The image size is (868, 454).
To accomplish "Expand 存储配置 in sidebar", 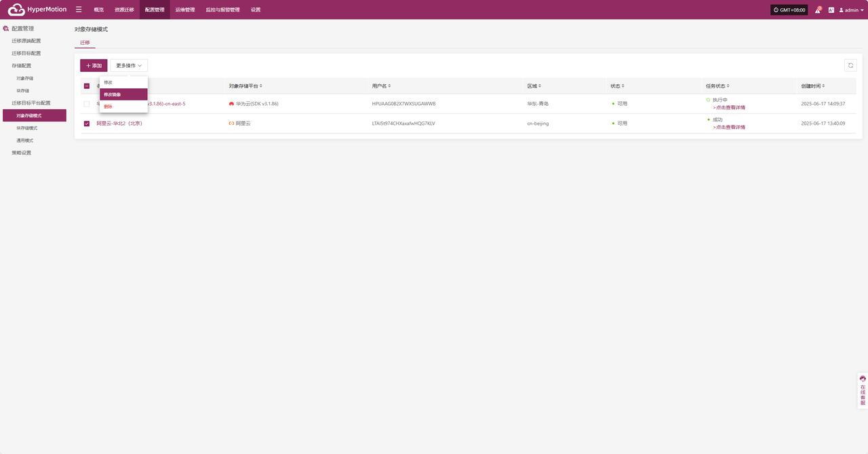I will (x=22, y=66).
